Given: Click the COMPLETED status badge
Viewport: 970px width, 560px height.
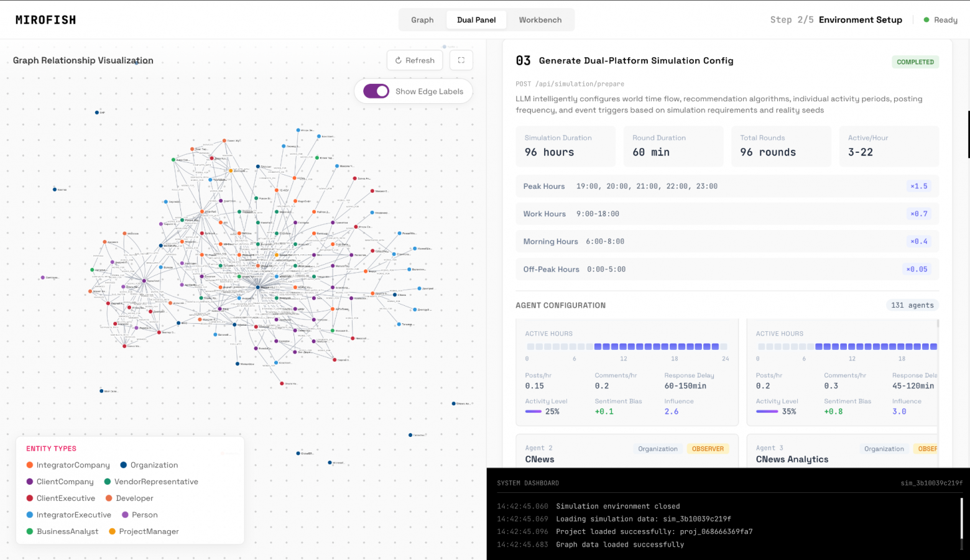Looking at the screenshot, I should point(915,62).
